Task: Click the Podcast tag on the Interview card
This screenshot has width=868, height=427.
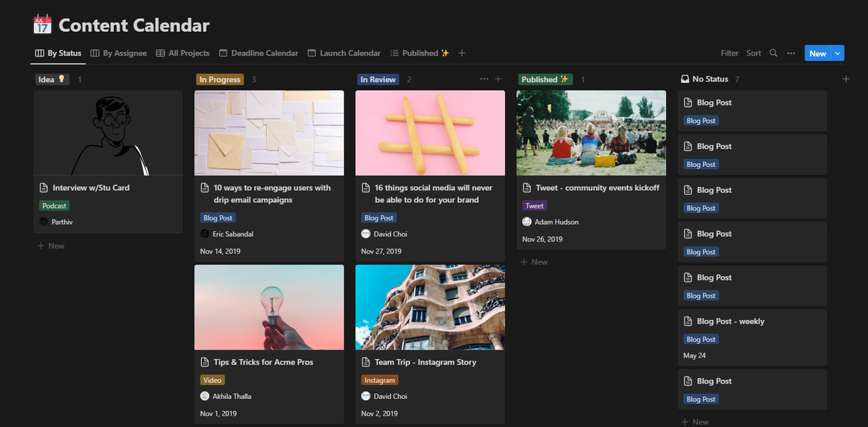Action: click(54, 206)
